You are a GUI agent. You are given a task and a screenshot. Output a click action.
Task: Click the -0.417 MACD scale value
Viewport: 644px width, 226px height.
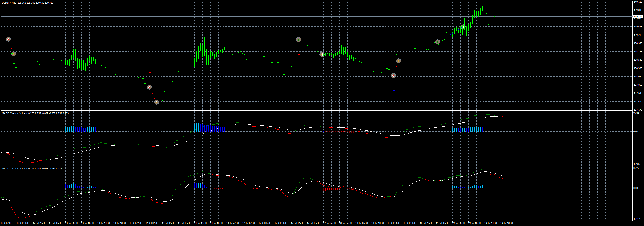pos(637,219)
